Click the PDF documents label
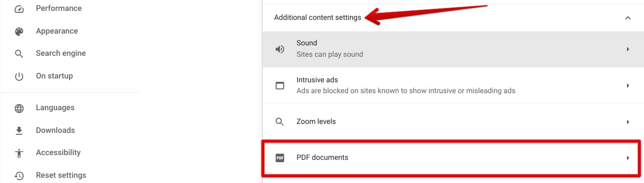The height and width of the screenshot is (183, 644). coord(322,157)
